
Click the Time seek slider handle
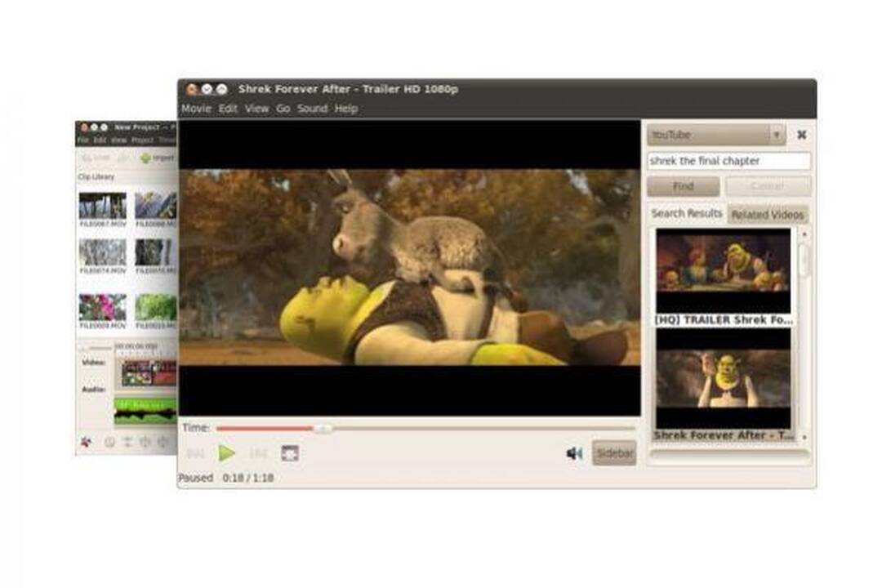pos(323,429)
